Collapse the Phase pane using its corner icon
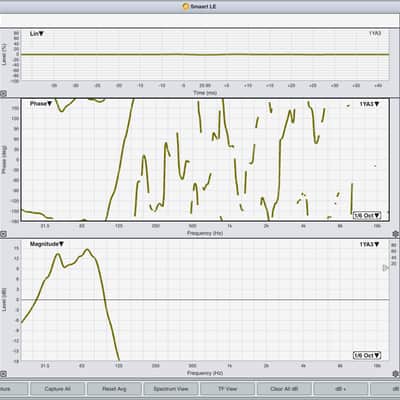This screenshot has height=400, width=400. [3, 234]
